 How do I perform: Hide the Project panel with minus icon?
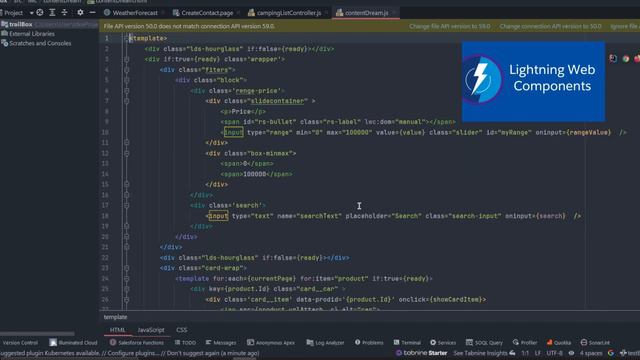coord(92,13)
